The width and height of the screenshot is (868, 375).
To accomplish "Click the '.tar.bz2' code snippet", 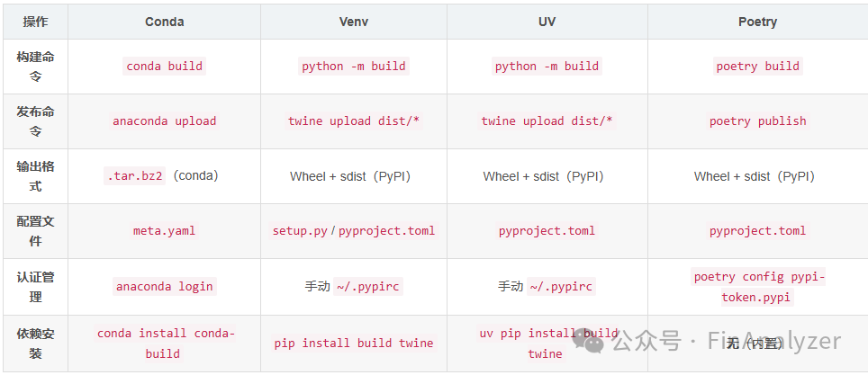I will 134,176.
